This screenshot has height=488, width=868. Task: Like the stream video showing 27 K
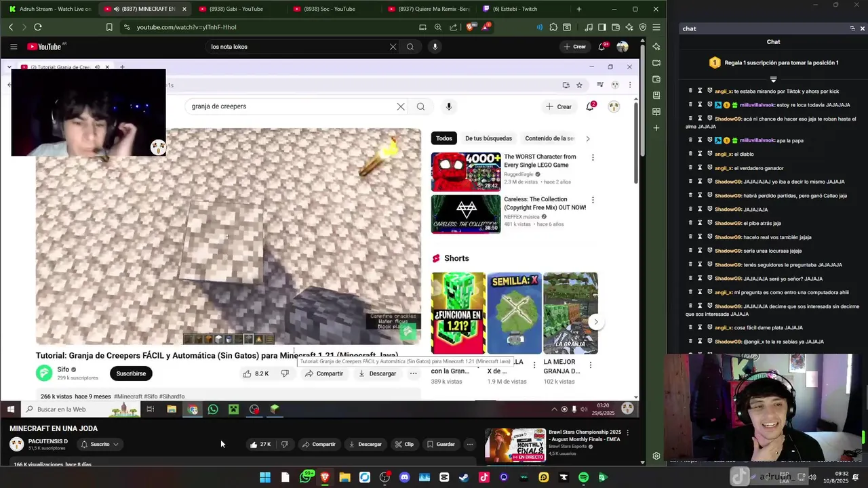click(x=260, y=445)
